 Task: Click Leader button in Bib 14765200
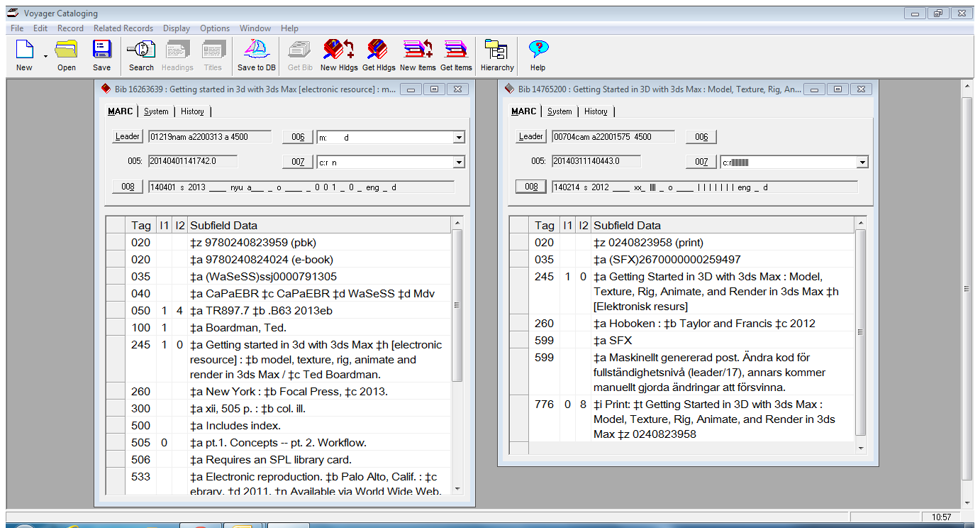pos(531,136)
